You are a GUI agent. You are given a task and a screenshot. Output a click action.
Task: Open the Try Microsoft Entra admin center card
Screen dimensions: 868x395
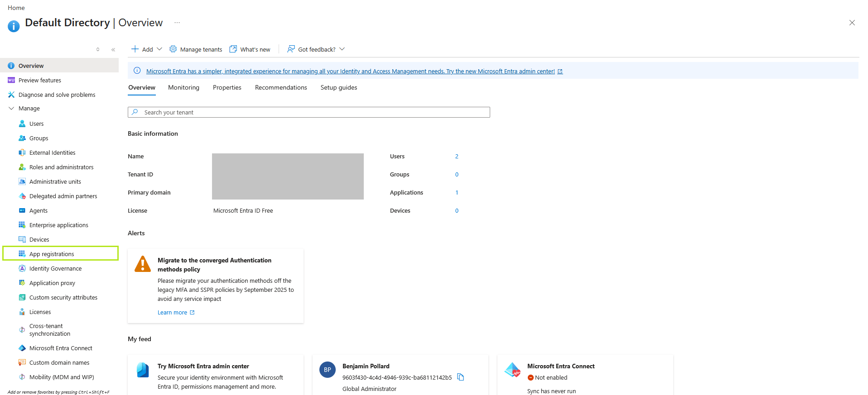[x=216, y=375]
